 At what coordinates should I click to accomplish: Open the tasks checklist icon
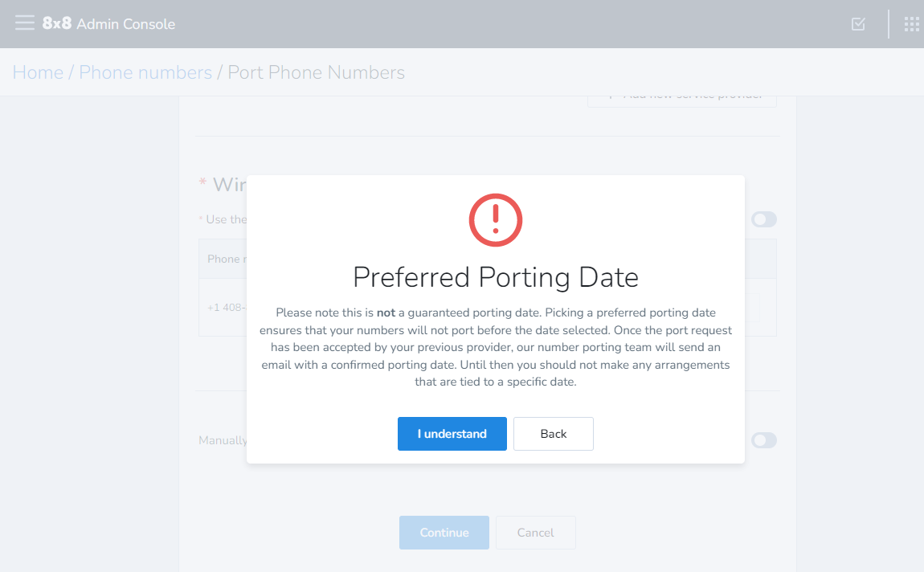tap(858, 23)
